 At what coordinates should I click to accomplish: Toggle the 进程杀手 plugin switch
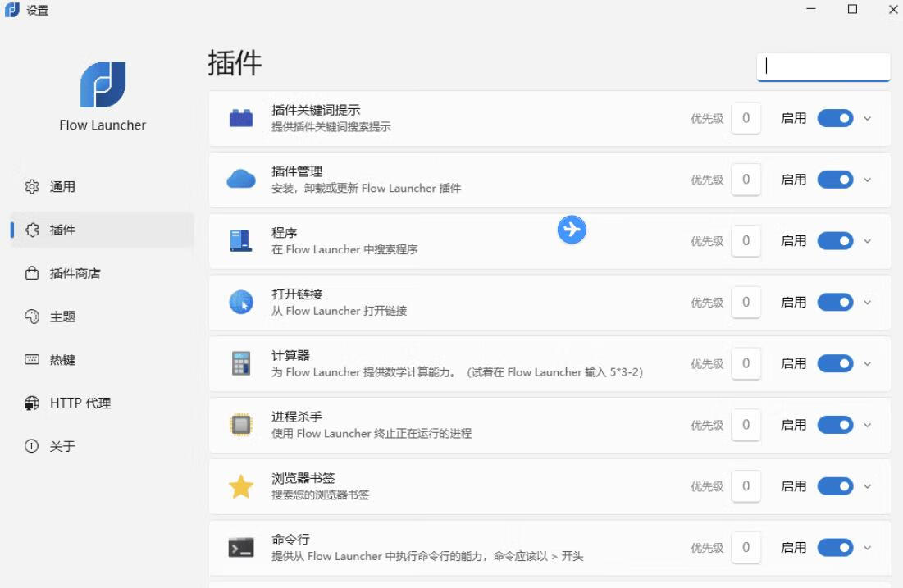pyautogui.click(x=835, y=425)
